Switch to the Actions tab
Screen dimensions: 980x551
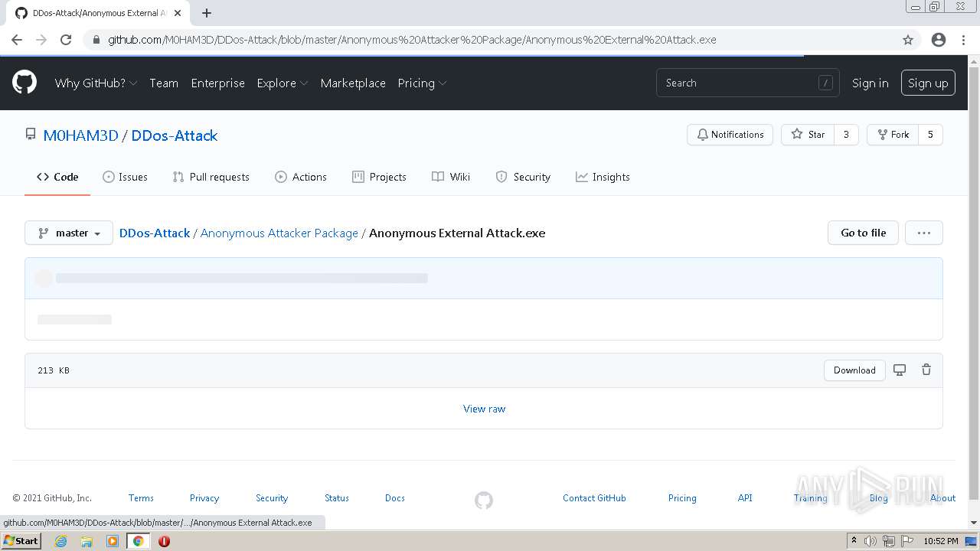(x=301, y=177)
